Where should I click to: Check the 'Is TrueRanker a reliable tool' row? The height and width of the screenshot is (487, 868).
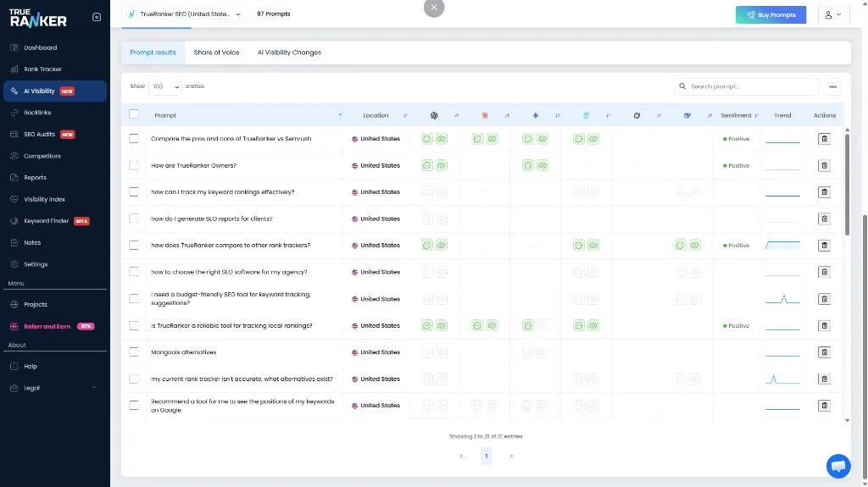pyautogui.click(x=133, y=325)
